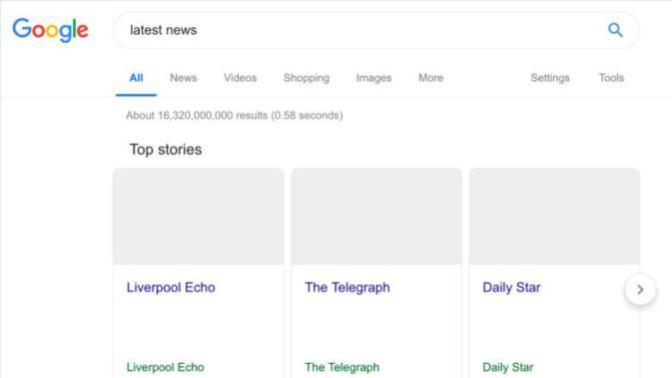Expand the More menu

[431, 78]
